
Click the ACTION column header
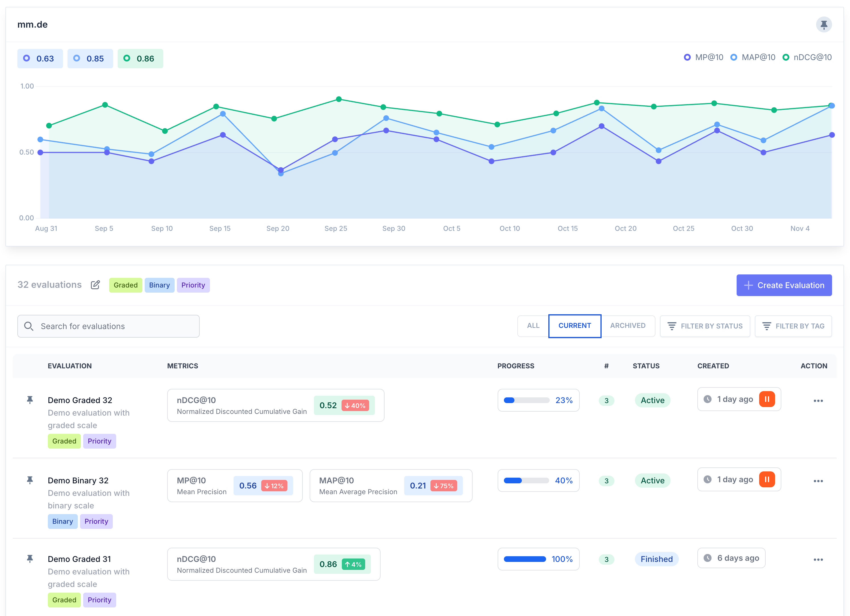[x=814, y=366]
